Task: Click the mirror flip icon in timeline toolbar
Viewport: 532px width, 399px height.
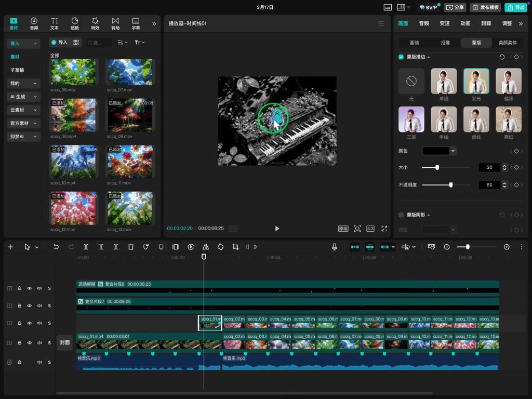Action: point(206,247)
